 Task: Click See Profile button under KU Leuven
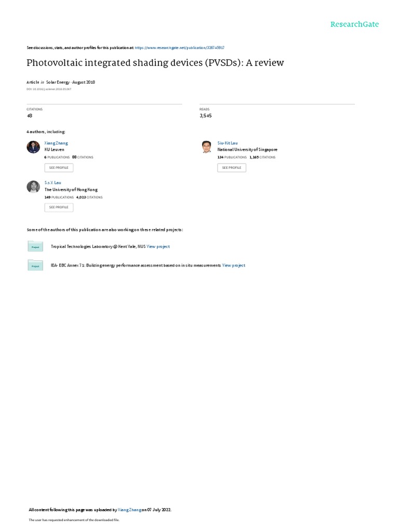coord(59,168)
